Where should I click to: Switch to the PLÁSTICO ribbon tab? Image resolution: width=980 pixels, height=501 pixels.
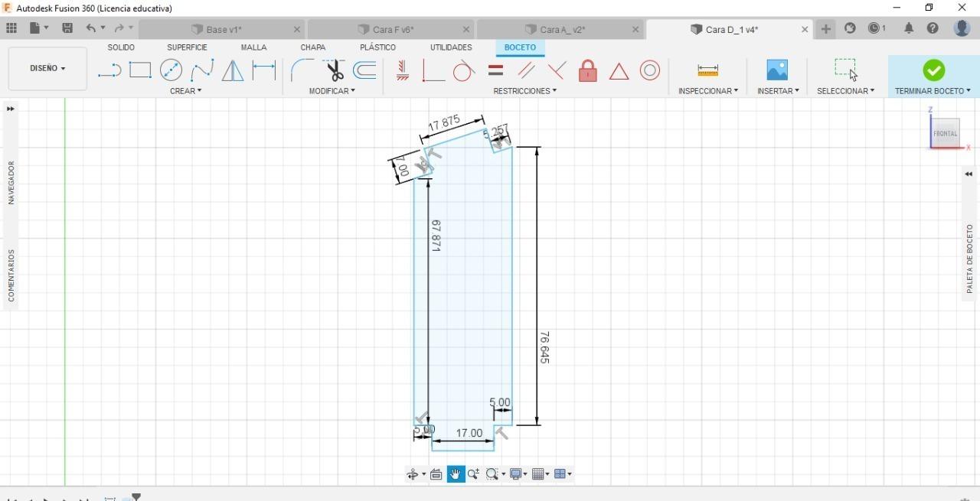point(377,47)
